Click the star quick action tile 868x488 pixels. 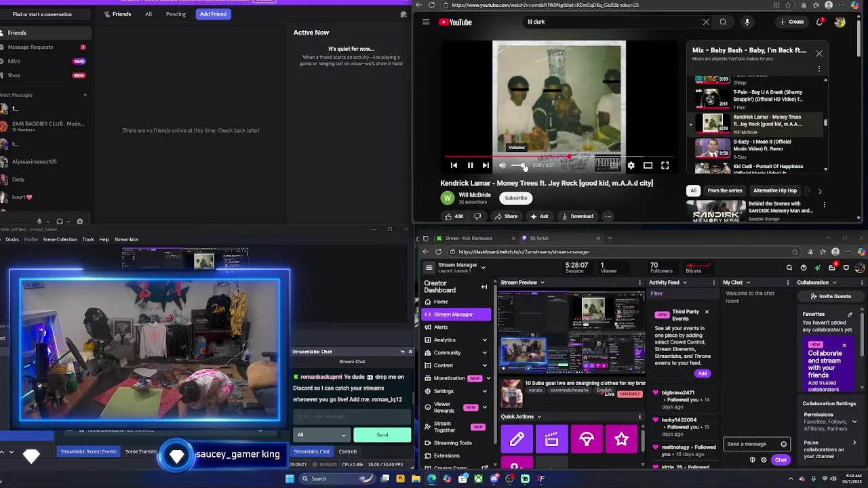(x=622, y=440)
